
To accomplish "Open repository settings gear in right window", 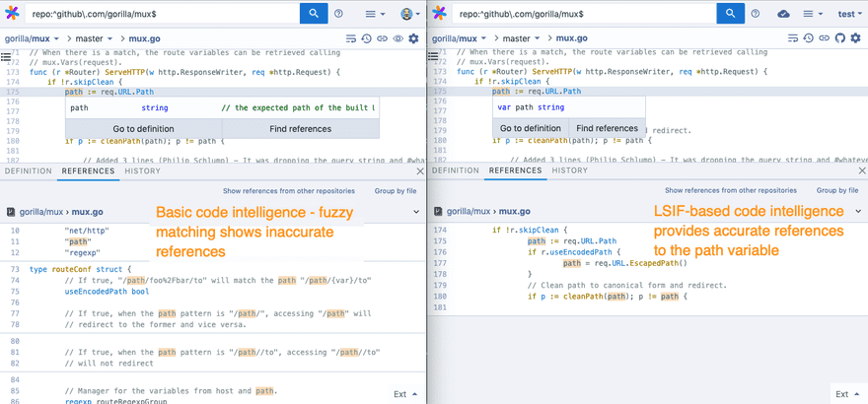I will (x=855, y=38).
